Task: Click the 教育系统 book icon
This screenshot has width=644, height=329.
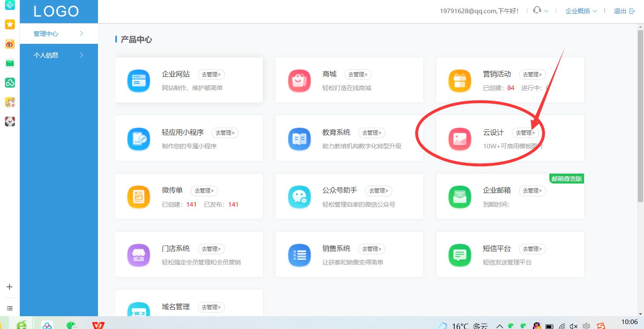Action: [299, 139]
